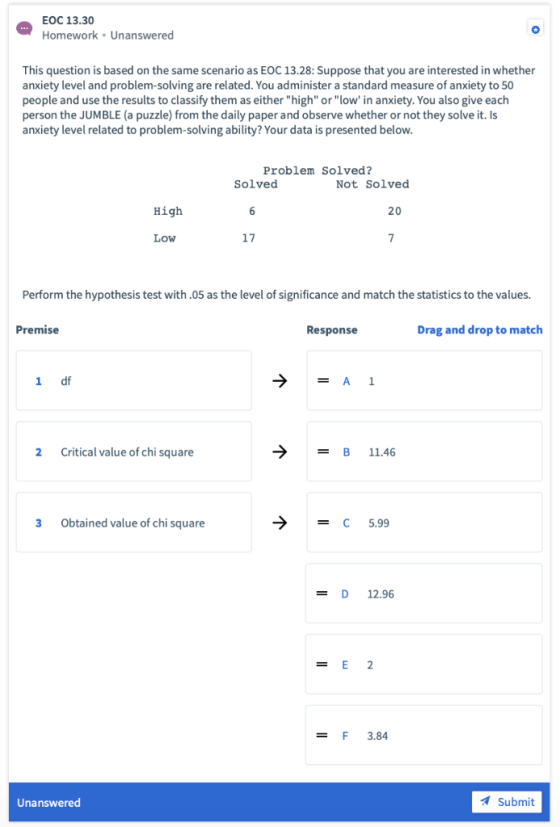This screenshot has width=560, height=827.
Task: Click drag handle of response B 11.46
Action: pos(323,452)
